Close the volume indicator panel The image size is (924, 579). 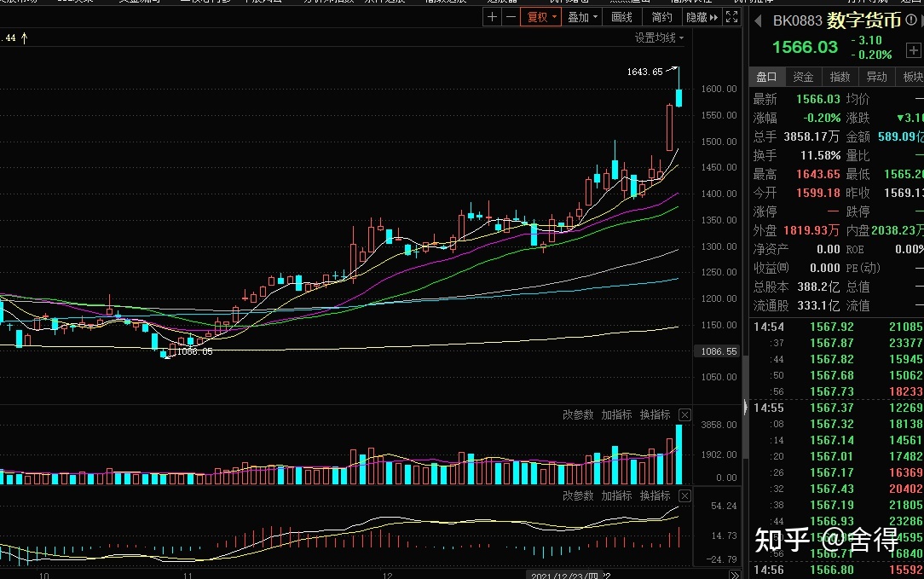point(684,414)
